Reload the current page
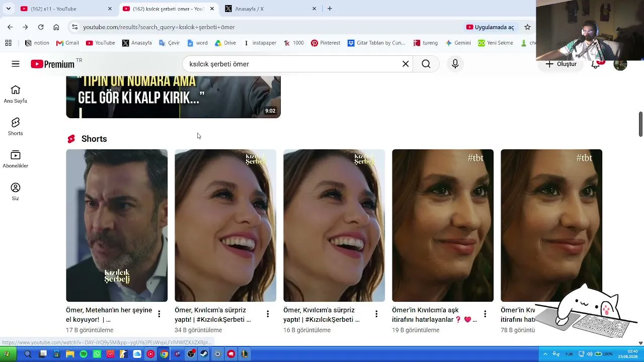This screenshot has width=644, height=362. point(41,27)
